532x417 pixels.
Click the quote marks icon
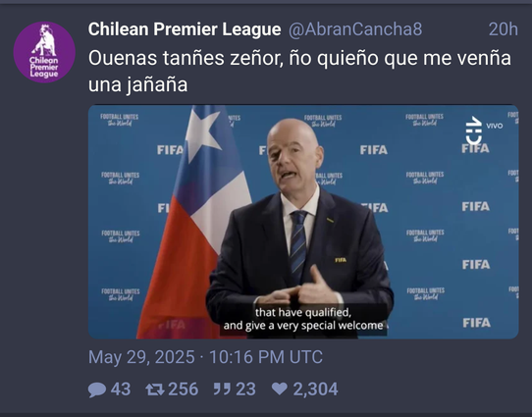[x=222, y=390]
